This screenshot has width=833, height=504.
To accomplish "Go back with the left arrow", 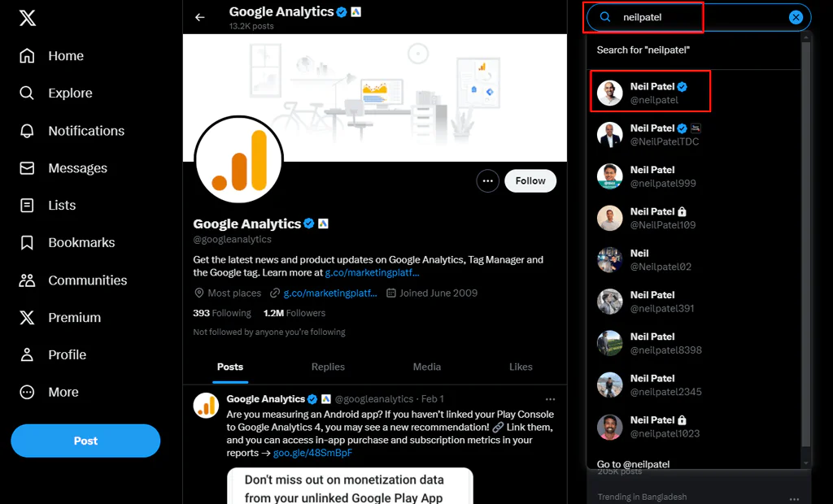I will point(200,18).
